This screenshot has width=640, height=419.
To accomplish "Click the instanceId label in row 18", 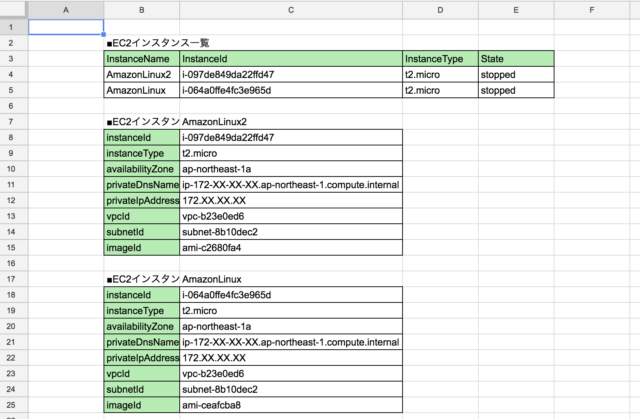I will point(142,295).
